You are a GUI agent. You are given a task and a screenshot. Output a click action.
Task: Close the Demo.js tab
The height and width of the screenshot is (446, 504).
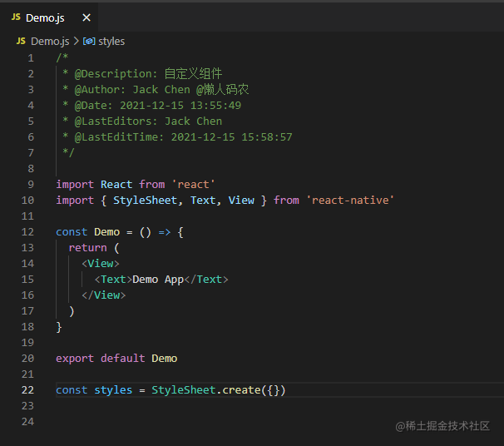pos(86,17)
